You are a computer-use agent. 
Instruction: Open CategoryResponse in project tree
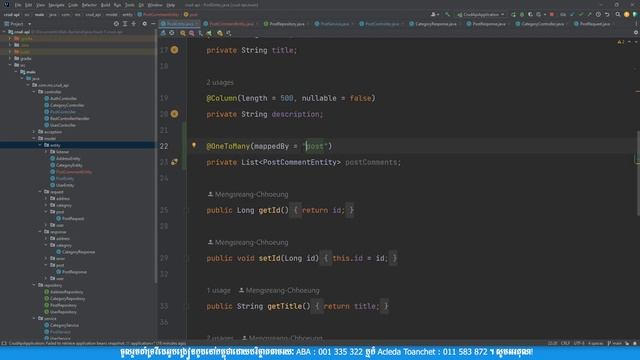click(x=76, y=252)
